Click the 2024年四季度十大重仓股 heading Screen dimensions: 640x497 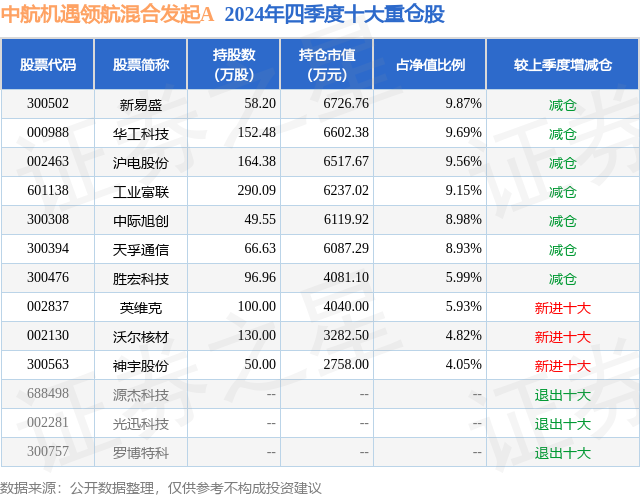(334, 15)
